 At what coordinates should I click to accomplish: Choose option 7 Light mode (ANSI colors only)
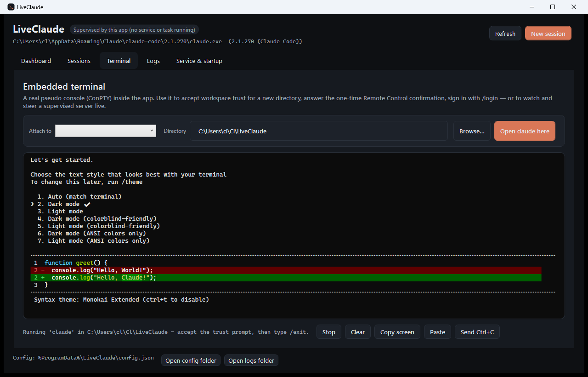click(94, 240)
